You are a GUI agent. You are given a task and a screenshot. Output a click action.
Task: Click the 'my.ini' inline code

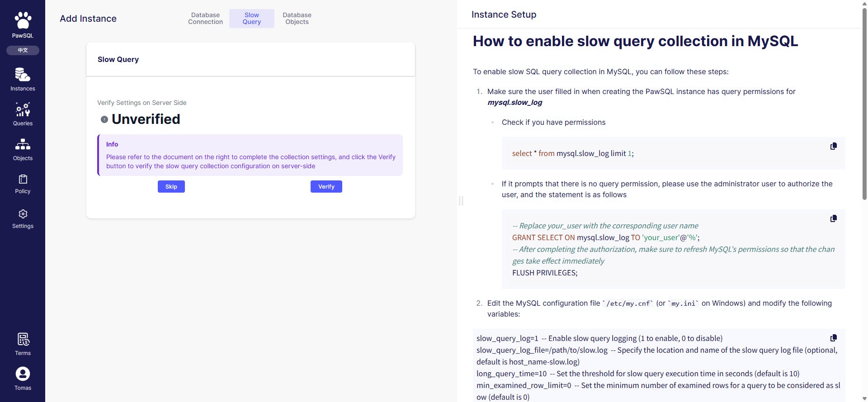683,303
